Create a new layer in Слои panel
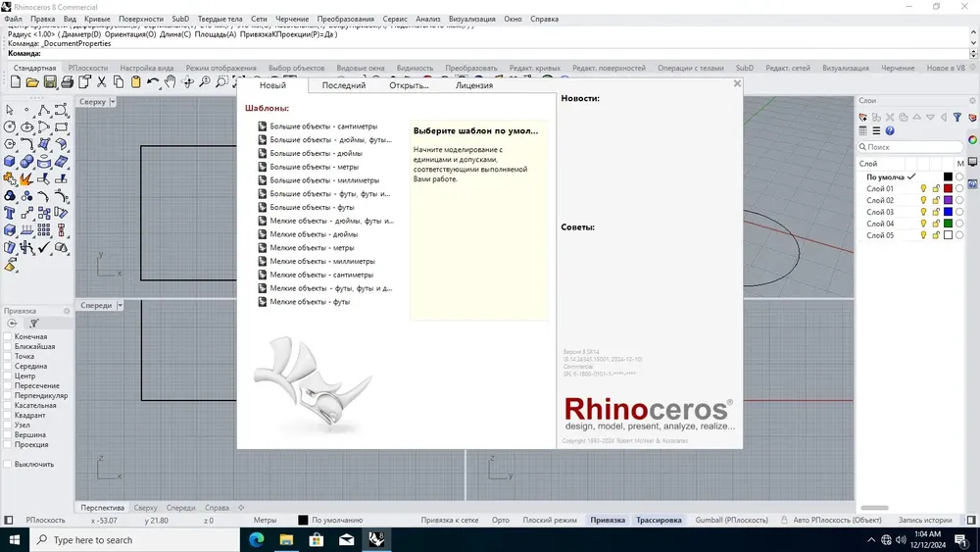This screenshot has height=552, width=980. click(863, 117)
